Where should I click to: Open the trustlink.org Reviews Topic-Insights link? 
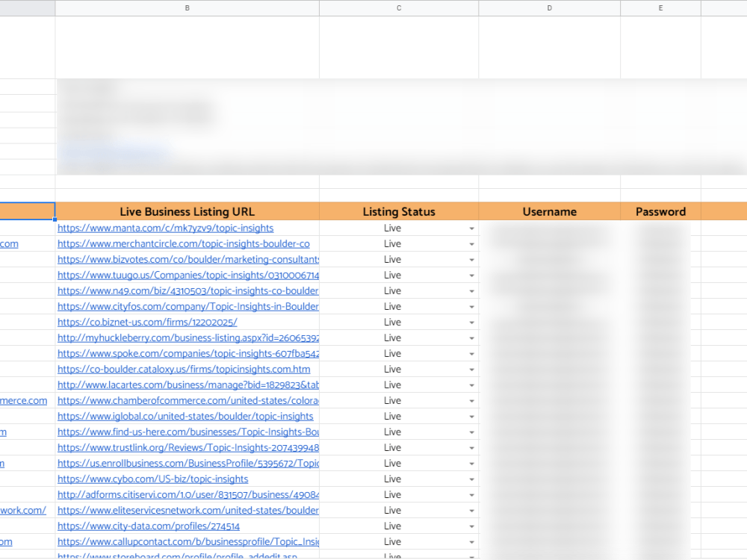point(188,448)
